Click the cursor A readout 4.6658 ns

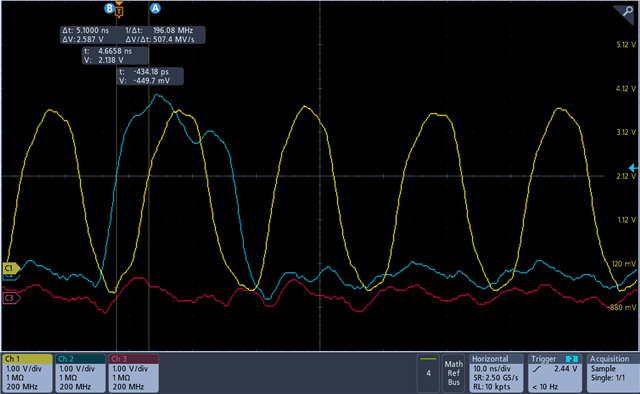point(115,56)
